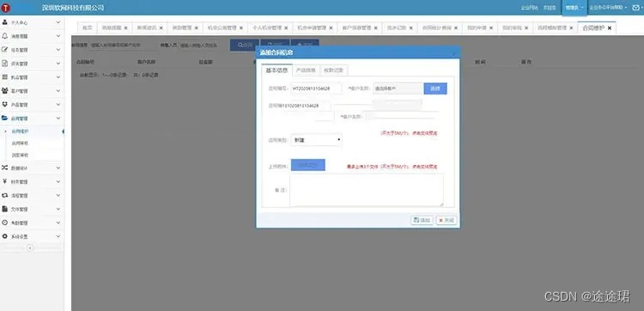Select 合同维护 in the sidebar submenu

pyautogui.click(x=20, y=131)
